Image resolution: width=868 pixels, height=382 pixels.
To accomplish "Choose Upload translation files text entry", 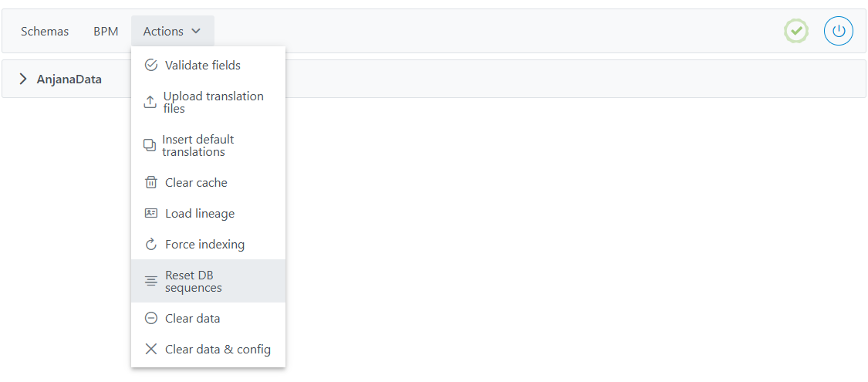I will 213,103.
